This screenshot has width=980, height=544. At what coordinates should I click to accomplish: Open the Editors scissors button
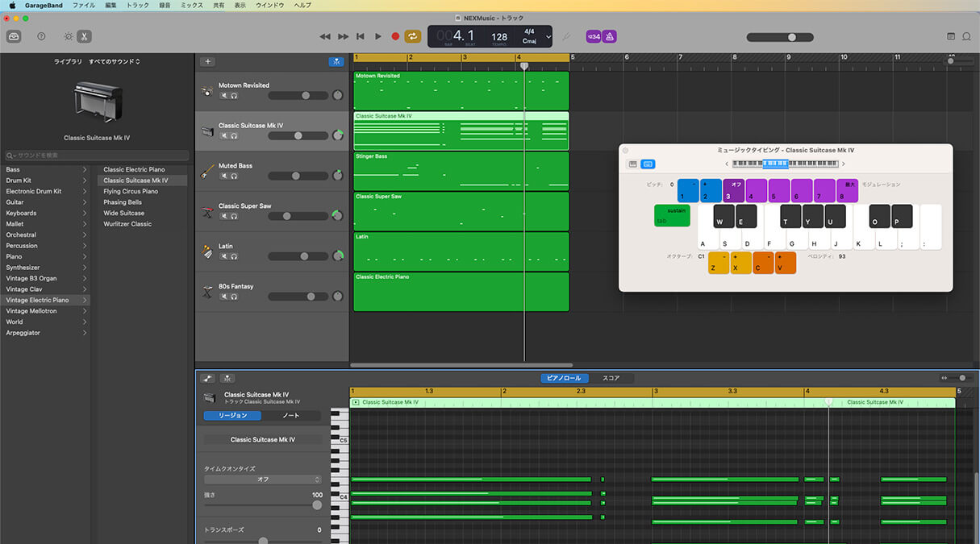click(85, 36)
